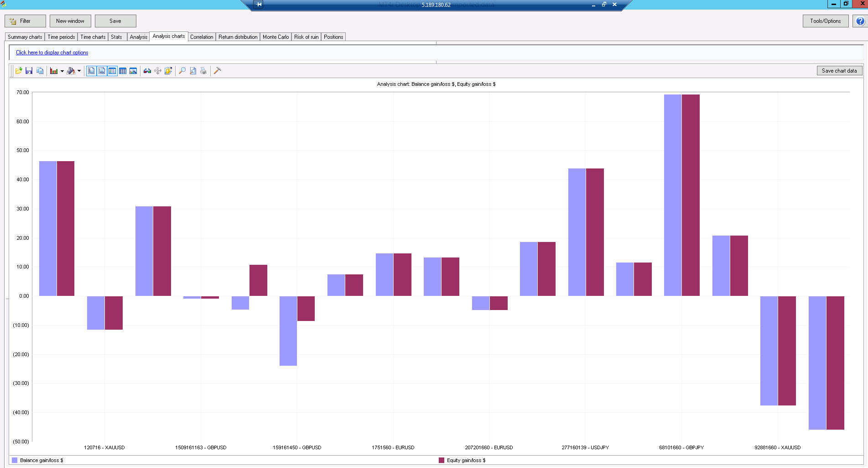
Task: Switch to the Time charts tab
Action: pyautogui.click(x=93, y=37)
